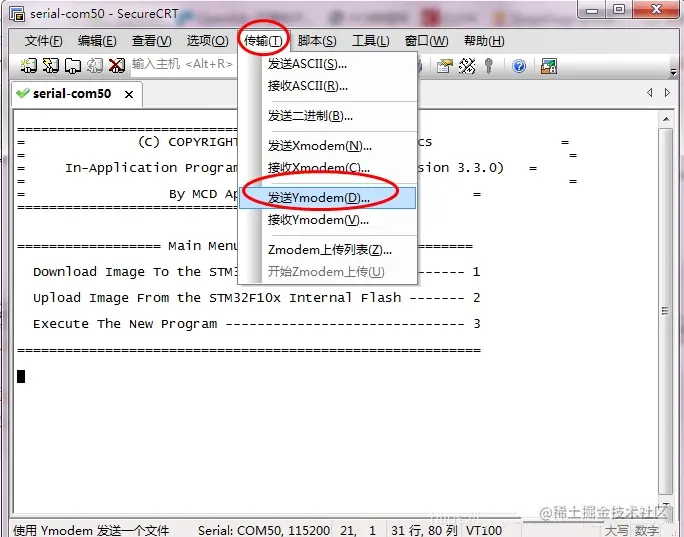Click green check status on serial-com50 tab
The height and width of the screenshot is (537, 684).
22,93
